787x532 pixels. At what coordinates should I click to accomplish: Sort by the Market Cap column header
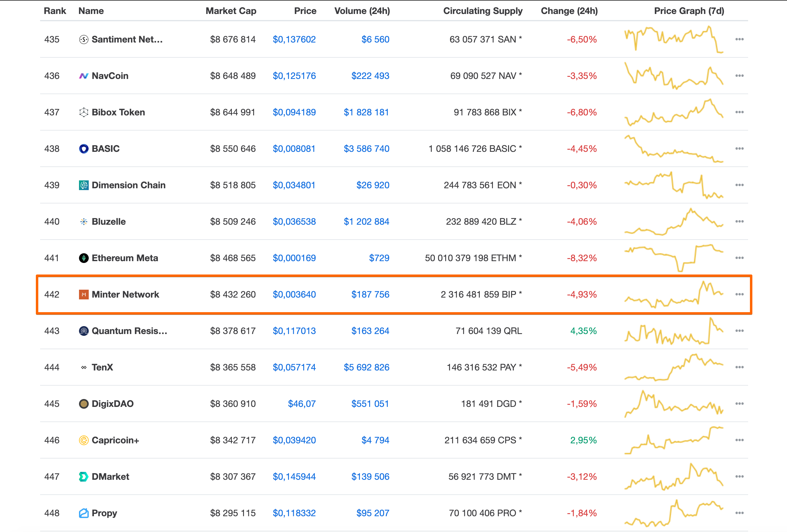tap(231, 11)
